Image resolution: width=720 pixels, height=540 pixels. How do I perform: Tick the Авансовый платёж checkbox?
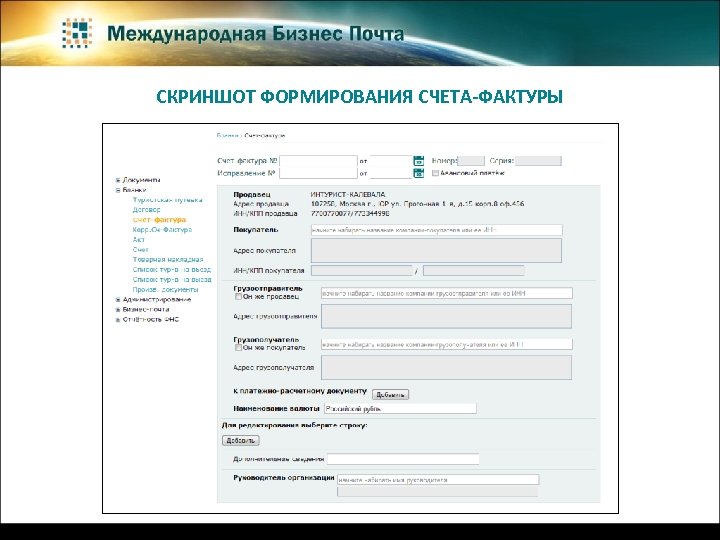coord(435,174)
